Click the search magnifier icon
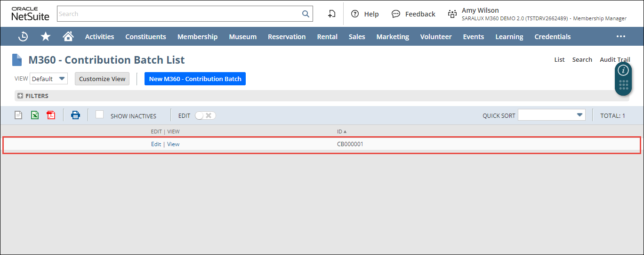 tap(306, 14)
